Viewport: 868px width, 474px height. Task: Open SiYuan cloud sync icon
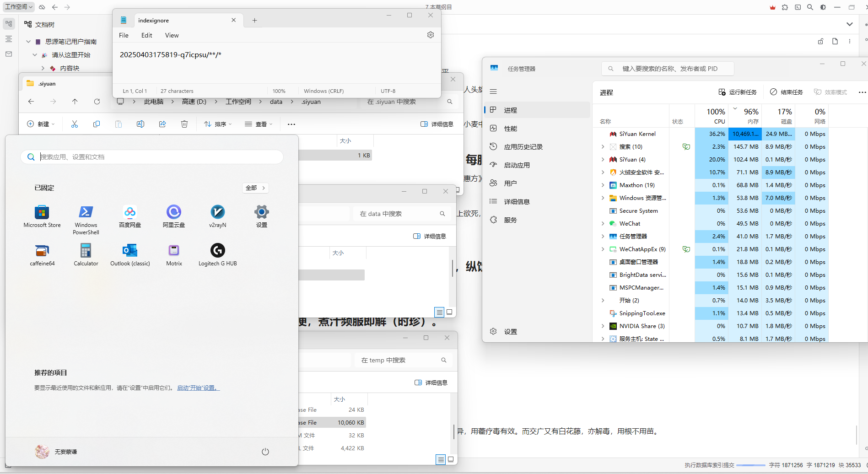[42, 7]
